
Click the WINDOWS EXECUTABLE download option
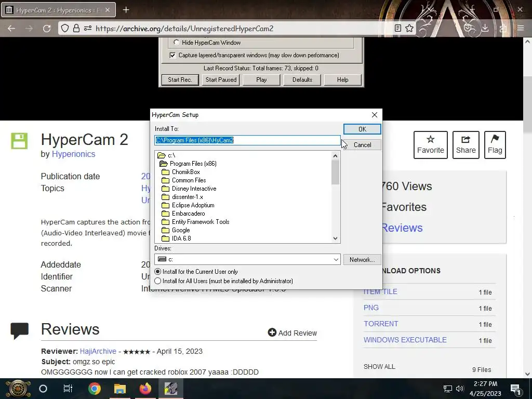point(405,340)
